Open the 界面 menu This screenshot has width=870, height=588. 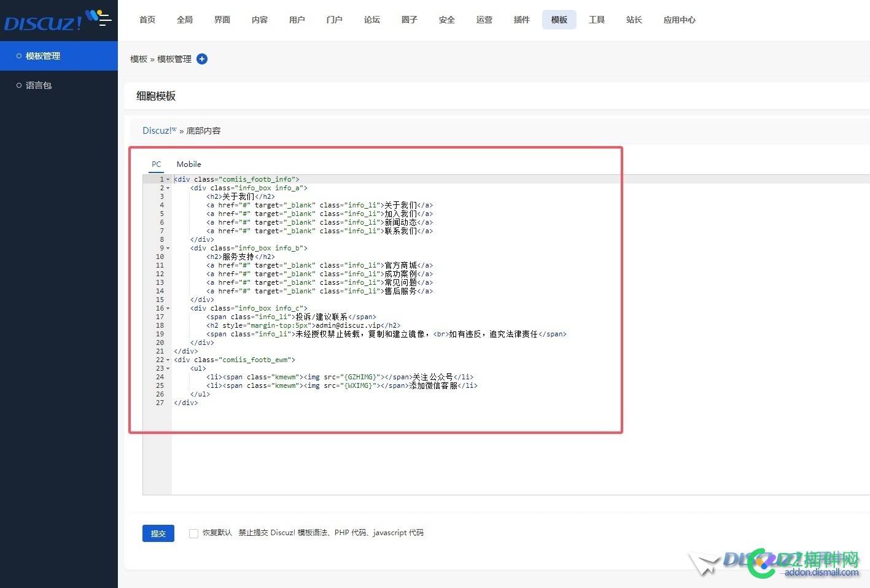pyautogui.click(x=222, y=20)
